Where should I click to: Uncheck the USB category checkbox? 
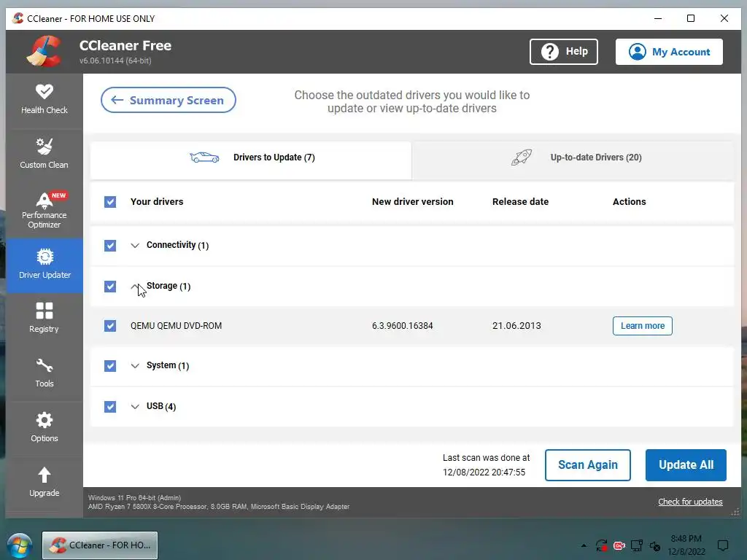point(110,407)
